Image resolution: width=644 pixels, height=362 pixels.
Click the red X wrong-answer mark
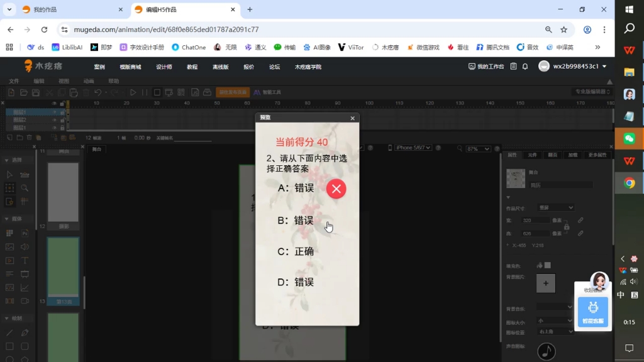tap(336, 189)
